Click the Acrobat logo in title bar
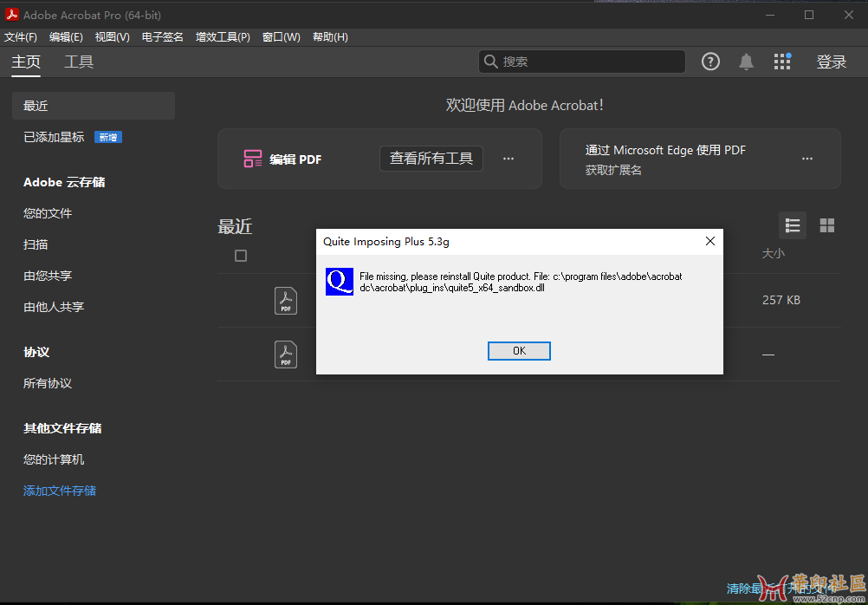The height and width of the screenshot is (605, 868). coord(11,15)
